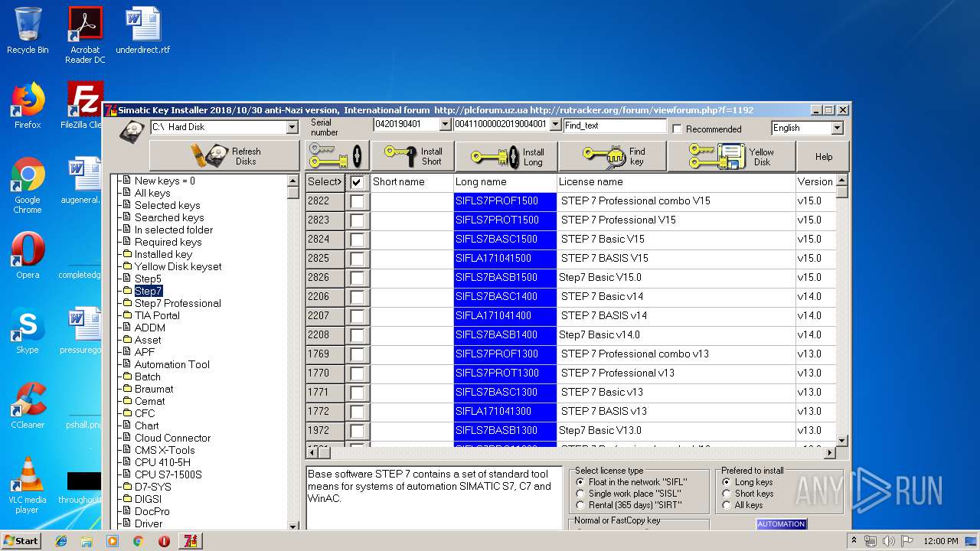
Task: Open the English language dropdown
Action: [x=837, y=128]
